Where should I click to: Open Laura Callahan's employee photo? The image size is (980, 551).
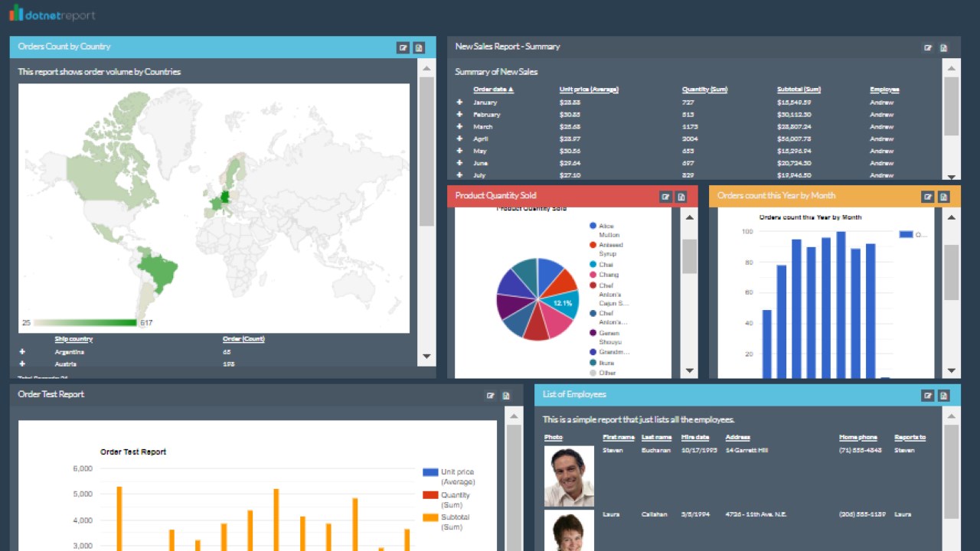click(x=569, y=530)
